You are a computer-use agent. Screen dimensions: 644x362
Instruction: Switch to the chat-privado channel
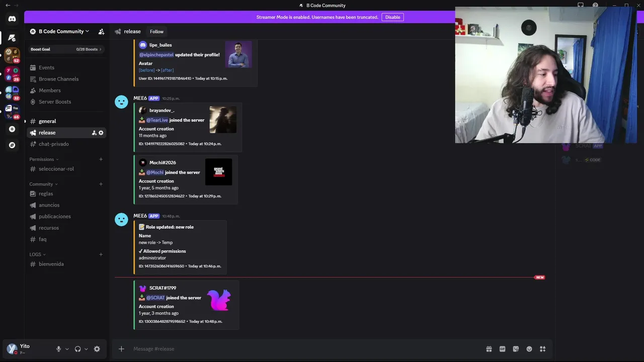66,144
